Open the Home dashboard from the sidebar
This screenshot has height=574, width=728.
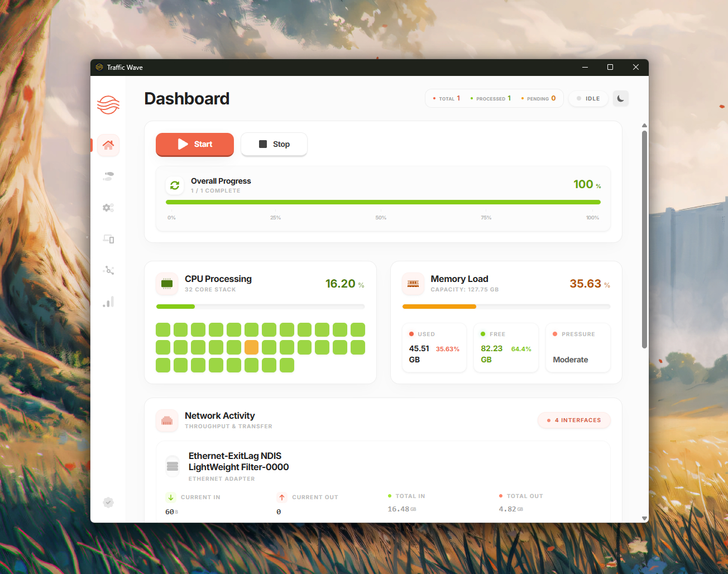point(108,145)
